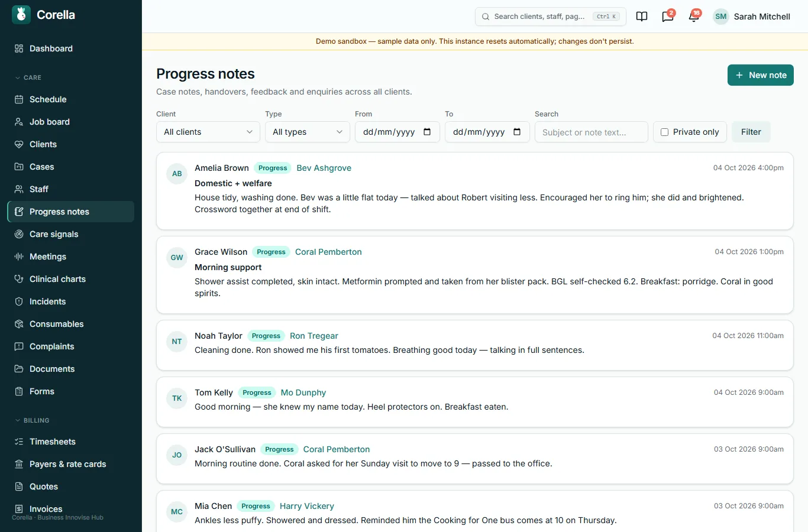
Task: Click the NT avatar on Noah Taylor note
Action: [x=177, y=342]
